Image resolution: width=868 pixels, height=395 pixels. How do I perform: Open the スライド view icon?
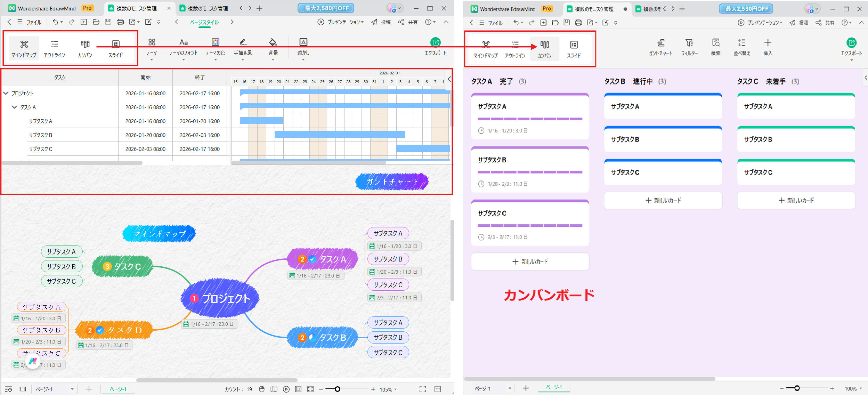[115, 49]
